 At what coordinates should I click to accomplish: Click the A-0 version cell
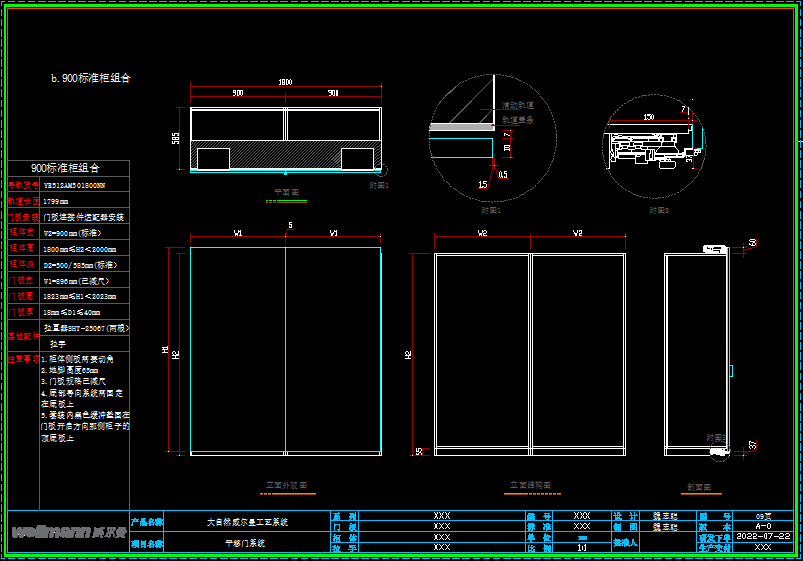tap(762, 525)
